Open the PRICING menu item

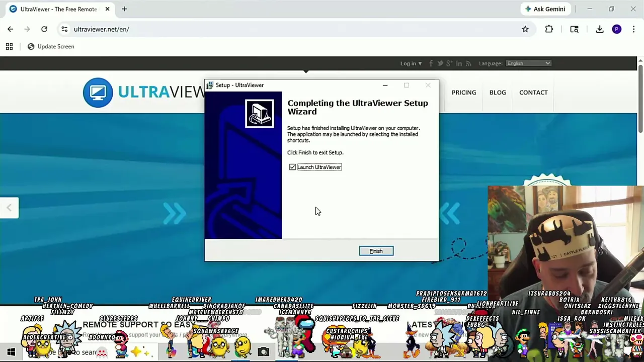463,93
